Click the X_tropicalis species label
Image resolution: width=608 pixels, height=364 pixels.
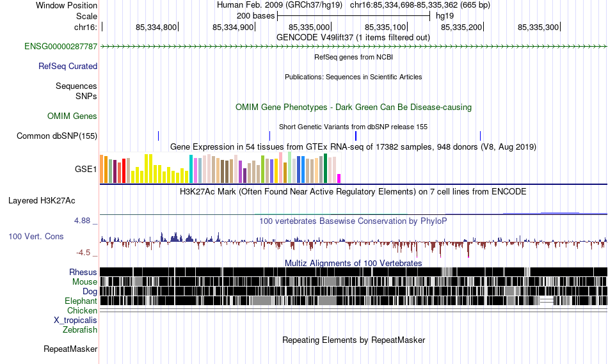76,320
